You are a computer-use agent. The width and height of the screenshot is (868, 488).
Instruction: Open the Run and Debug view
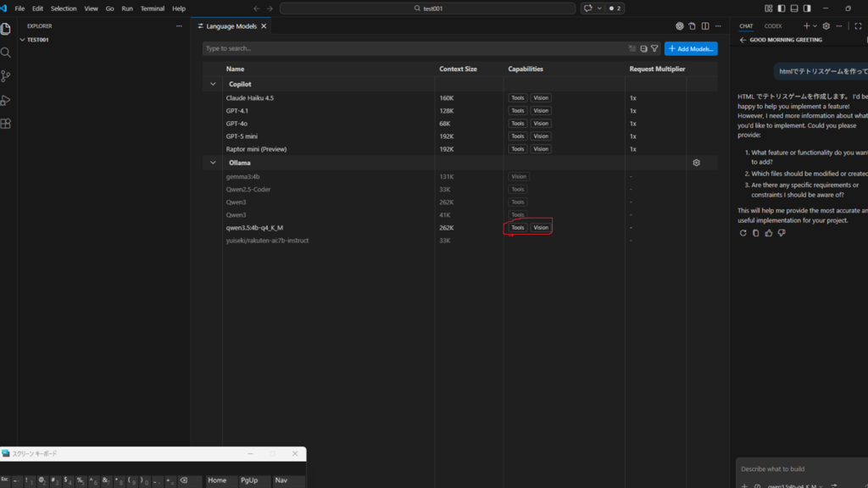[x=6, y=100]
